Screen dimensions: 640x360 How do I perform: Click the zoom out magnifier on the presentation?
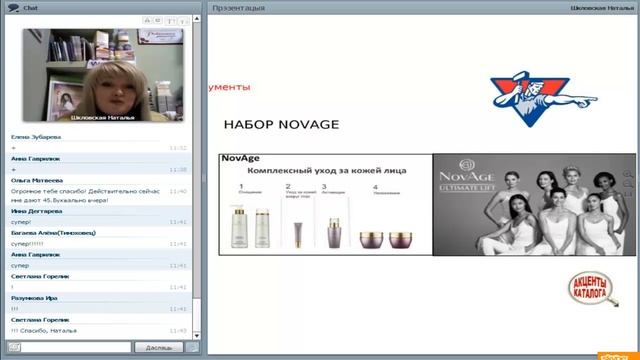[x=628, y=185]
